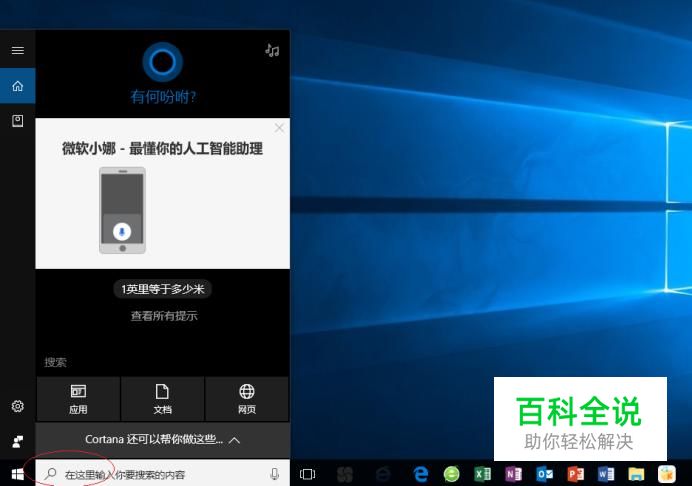Open the Cortana feedback icon
Viewport: 692px width, 486px height.
coord(18,441)
